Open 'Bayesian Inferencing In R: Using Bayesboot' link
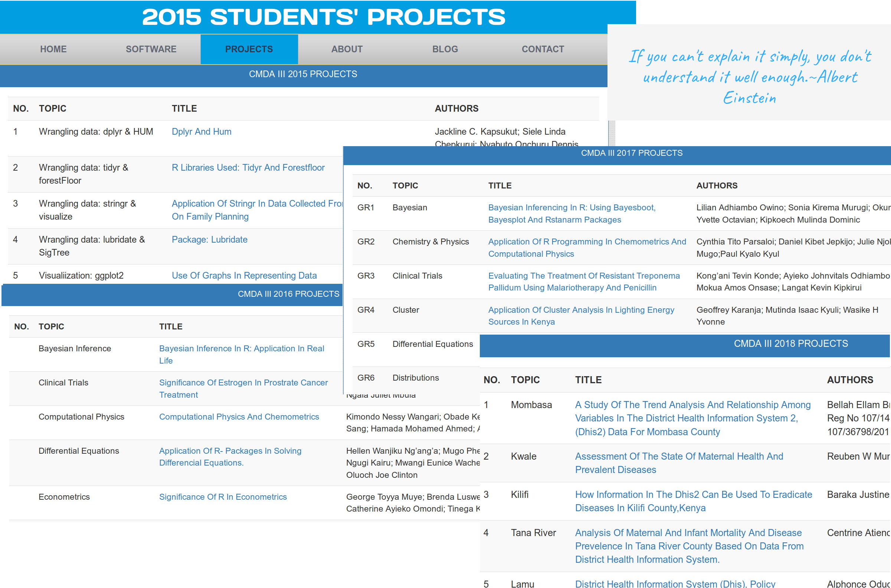891x588 pixels. click(572, 213)
